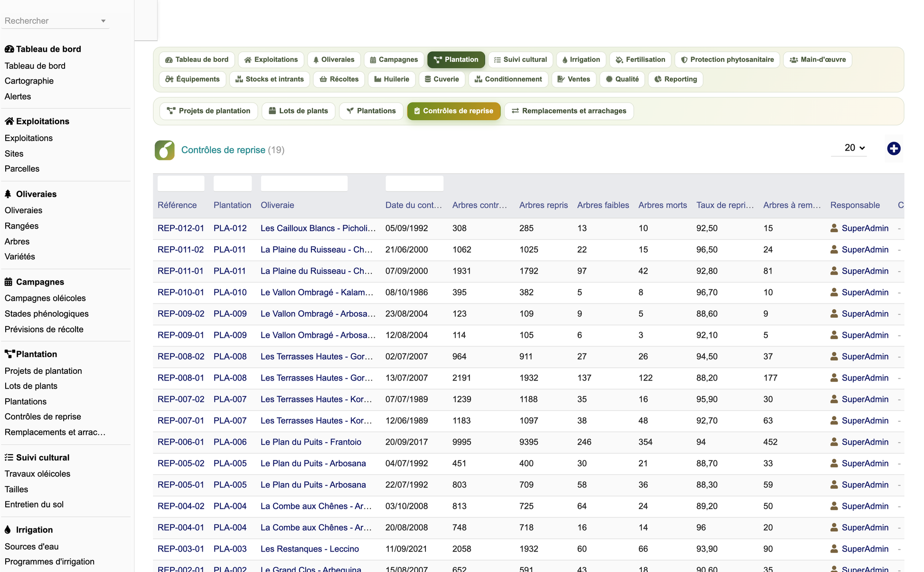Screen dimensions: 924x572
Task: Click the Cuverie database icon
Action: point(428,79)
